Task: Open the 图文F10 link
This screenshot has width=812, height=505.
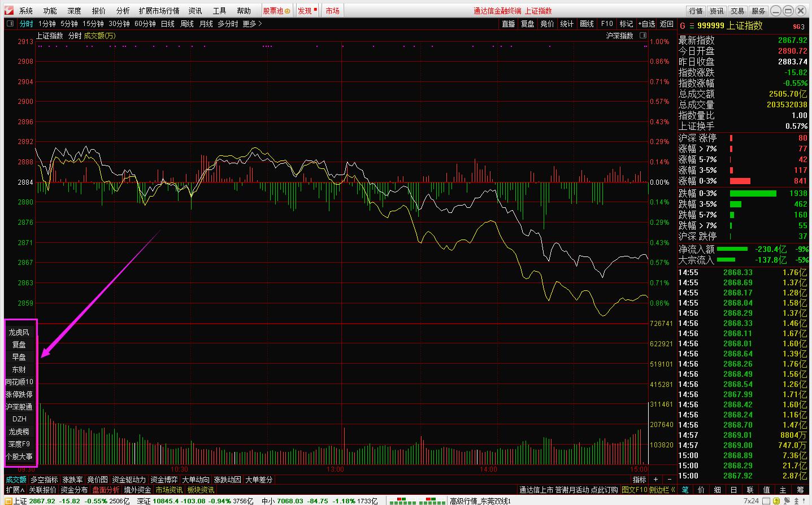Action: 634,490
